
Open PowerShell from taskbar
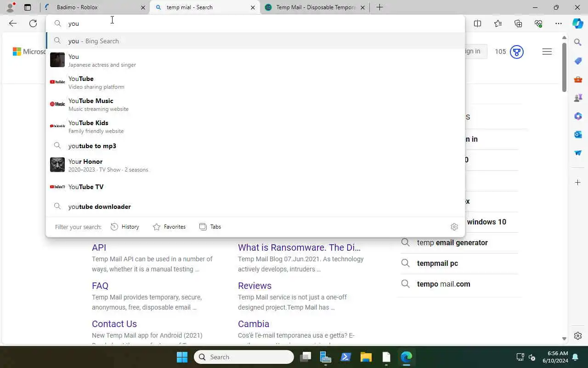pos(346,357)
